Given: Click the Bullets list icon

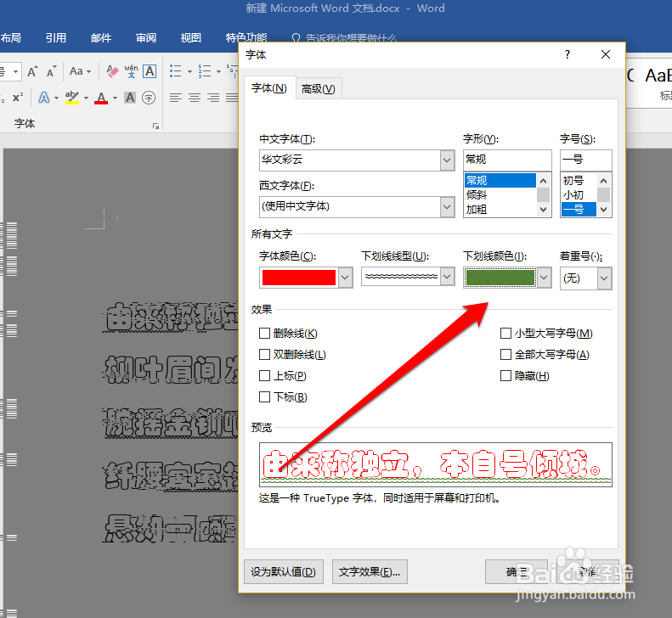Looking at the screenshot, I should click(x=176, y=71).
